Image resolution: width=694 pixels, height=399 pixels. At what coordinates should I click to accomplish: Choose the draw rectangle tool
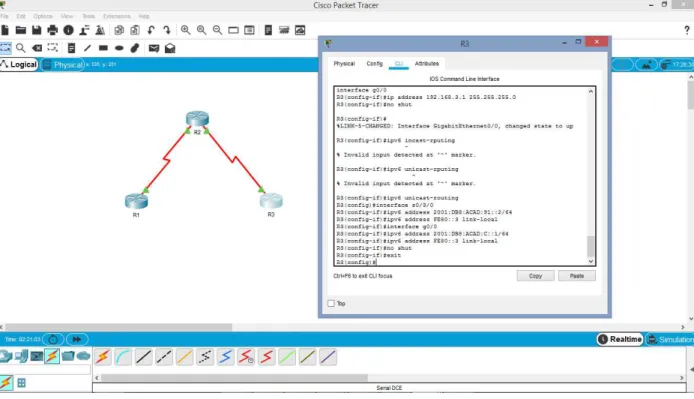[103, 48]
